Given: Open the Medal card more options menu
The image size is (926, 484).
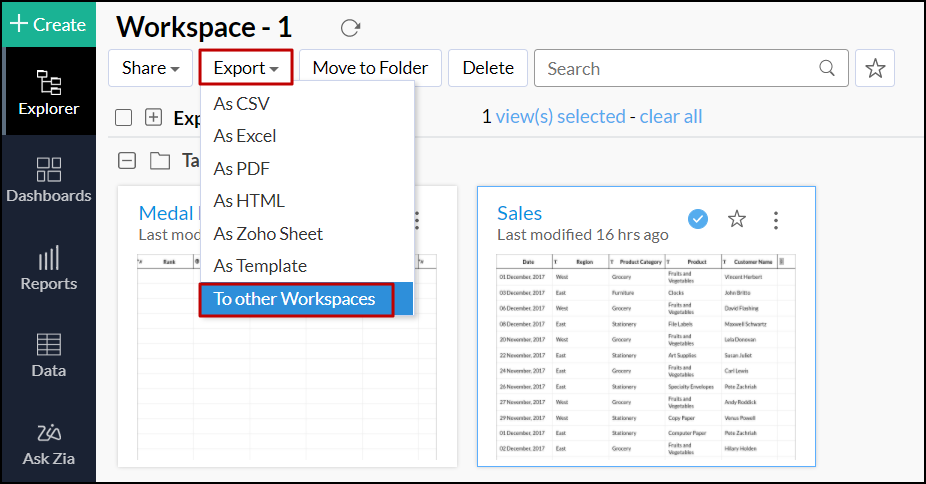Looking at the screenshot, I should [x=417, y=220].
